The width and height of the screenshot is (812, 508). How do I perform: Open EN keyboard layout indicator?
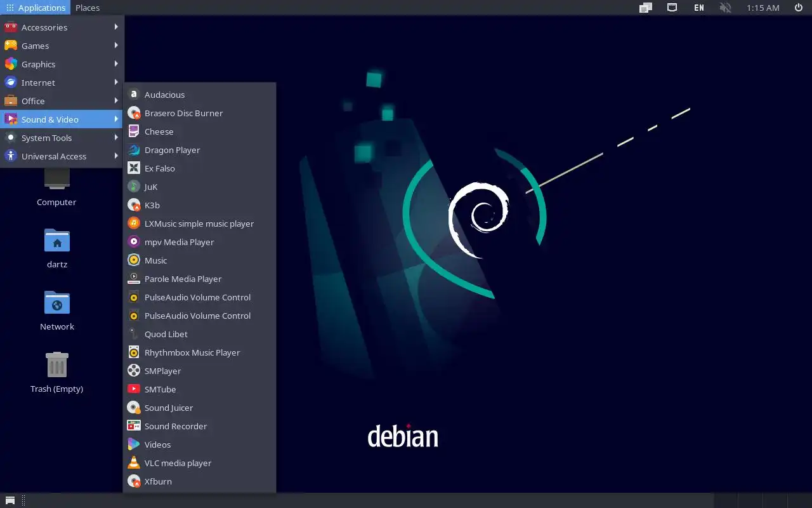click(x=698, y=8)
